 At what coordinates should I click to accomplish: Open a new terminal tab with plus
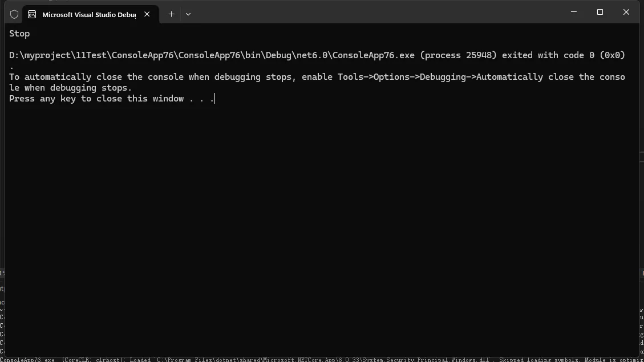pos(171,14)
